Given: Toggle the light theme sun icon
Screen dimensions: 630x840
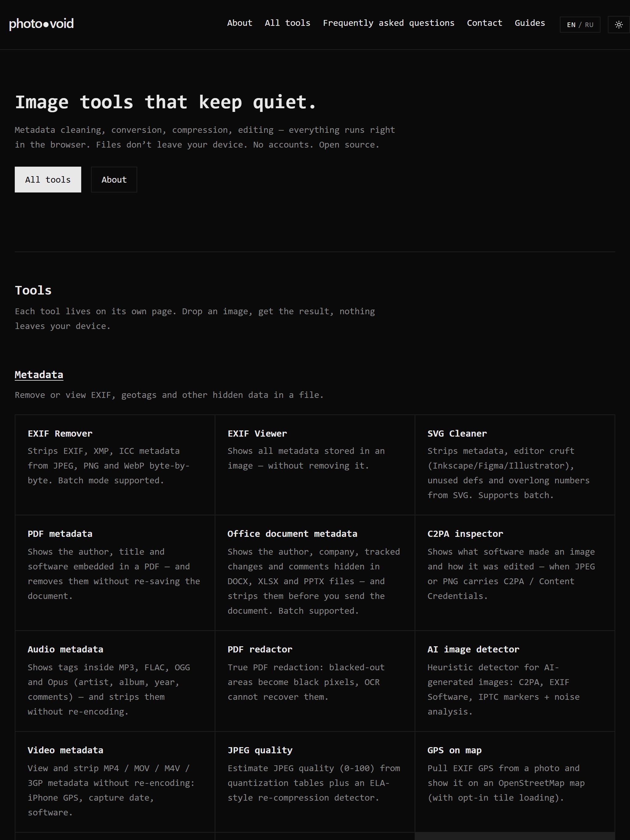Looking at the screenshot, I should 619,25.
